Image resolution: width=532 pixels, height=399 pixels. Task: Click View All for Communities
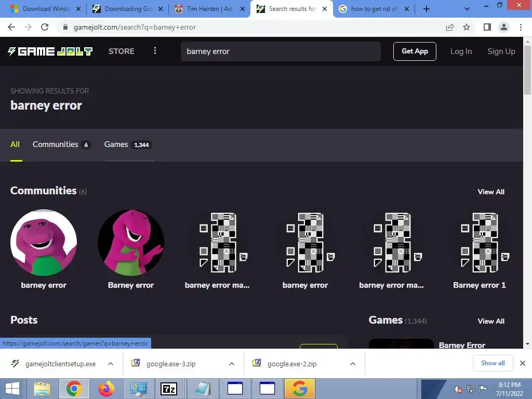pyautogui.click(x=491, y=192)
